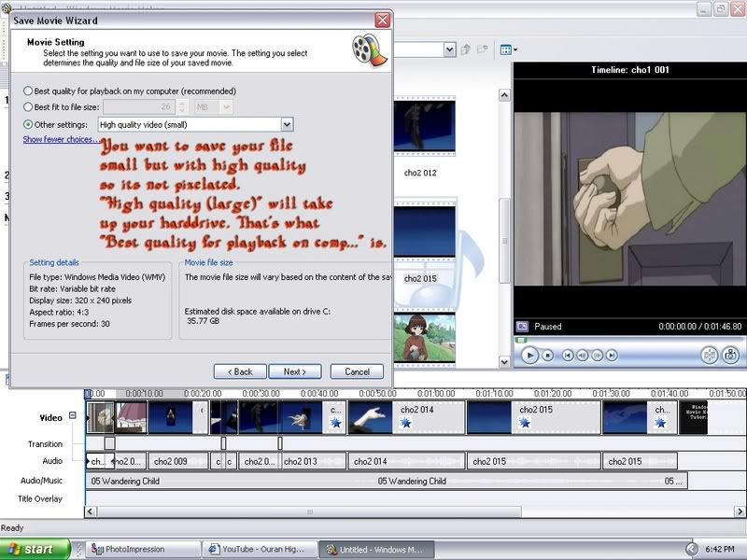747x560 pixels.
Task: Click the "Paused" status in the preview monitor
Action: 548,327
